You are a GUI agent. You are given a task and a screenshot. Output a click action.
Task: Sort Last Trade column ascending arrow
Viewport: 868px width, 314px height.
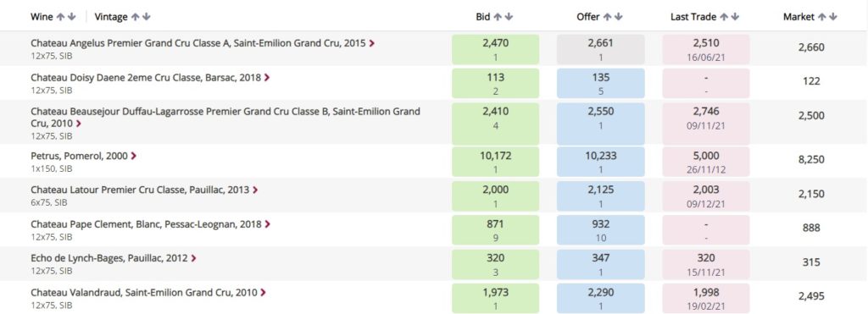tap(724, 17)
